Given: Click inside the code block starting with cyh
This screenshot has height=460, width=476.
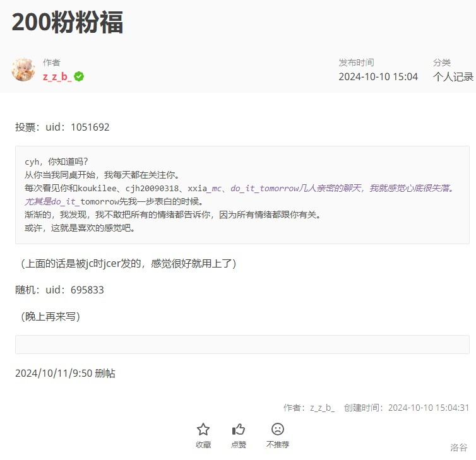Looking at the screenshot, I should (242, 194).
